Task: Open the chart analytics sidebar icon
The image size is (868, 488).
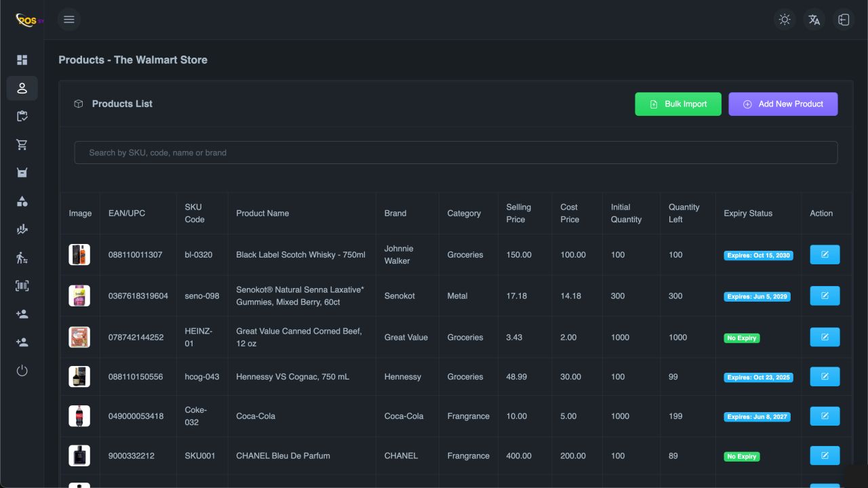Action: (x=22, y=229)
